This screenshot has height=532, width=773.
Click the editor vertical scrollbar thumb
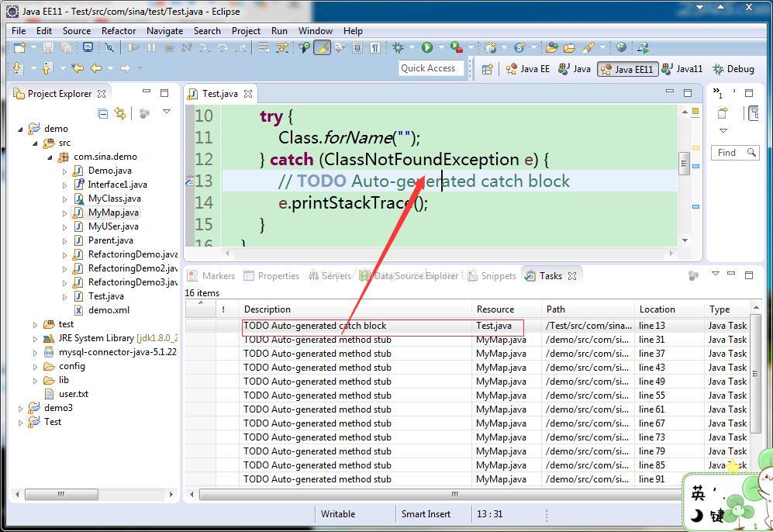click(x=684, y=164)
